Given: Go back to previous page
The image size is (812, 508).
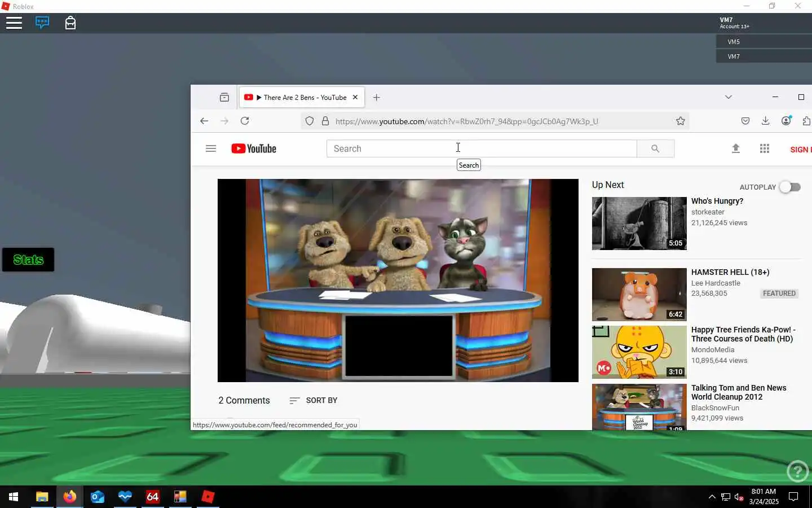Looking at the screenshot, I should click(x=204, y=121).
